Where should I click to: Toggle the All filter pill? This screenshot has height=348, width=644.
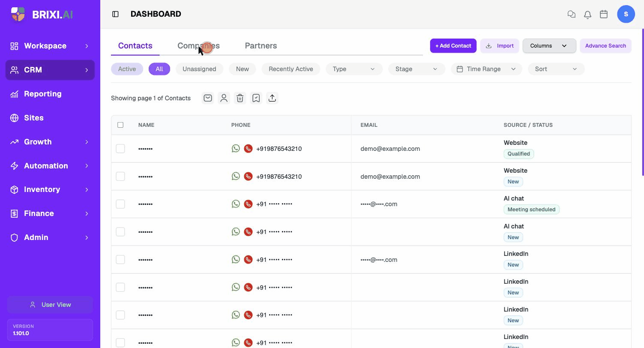159,69
